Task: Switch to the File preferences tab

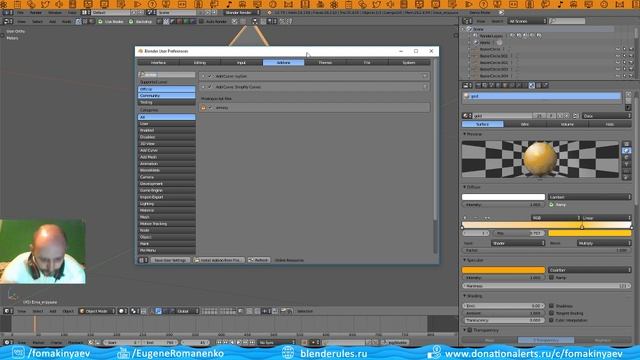Action: coord(367,62)
